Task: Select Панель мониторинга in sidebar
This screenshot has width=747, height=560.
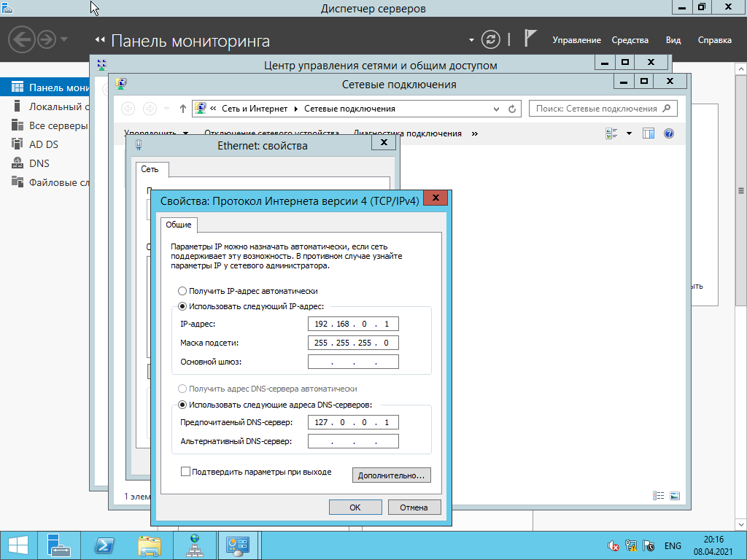Action: pos(44,87)
